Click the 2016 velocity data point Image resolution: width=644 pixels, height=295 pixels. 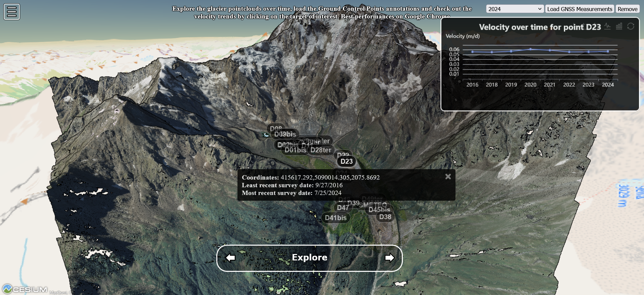click(x=472, y=52)
